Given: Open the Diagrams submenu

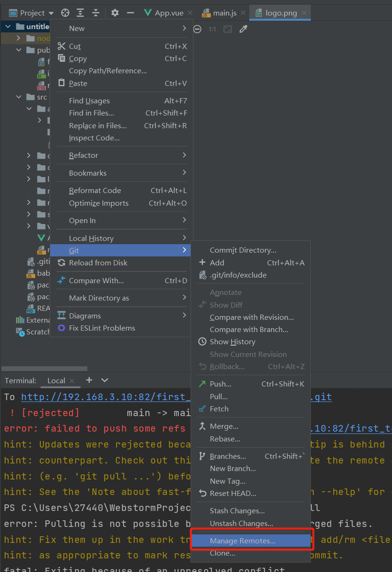Looking at the screenshot, I should (x=121, y=316).
